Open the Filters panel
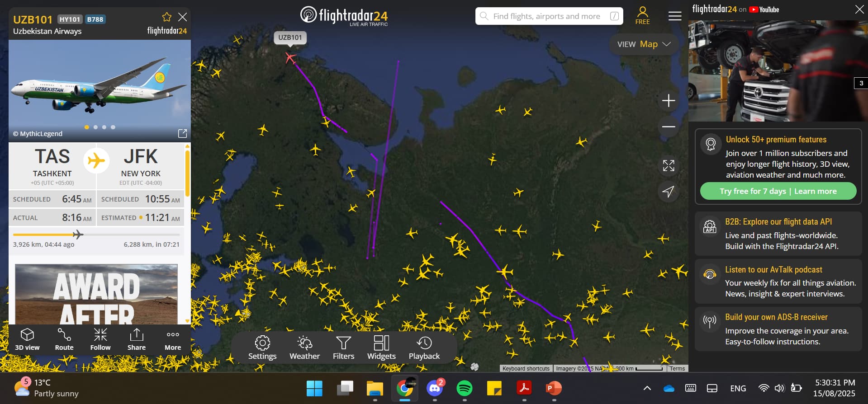Screen dimensions: 868x404 [344, 348]
